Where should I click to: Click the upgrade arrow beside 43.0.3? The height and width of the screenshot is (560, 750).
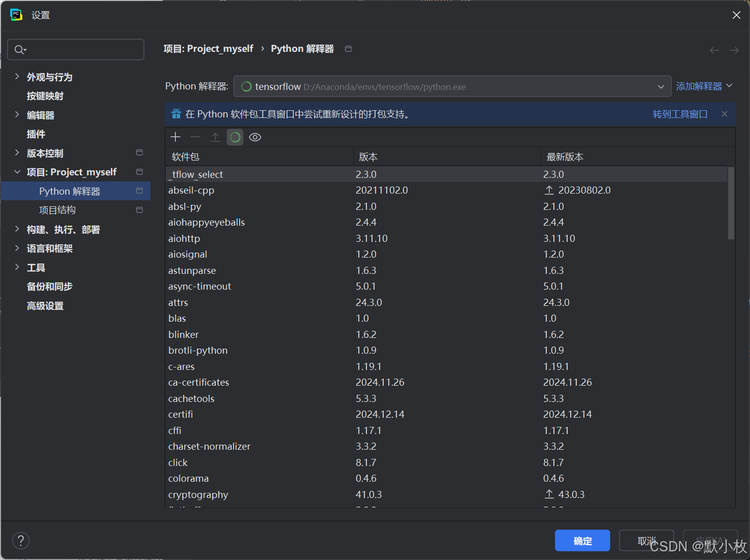click(x=549, y=494)
